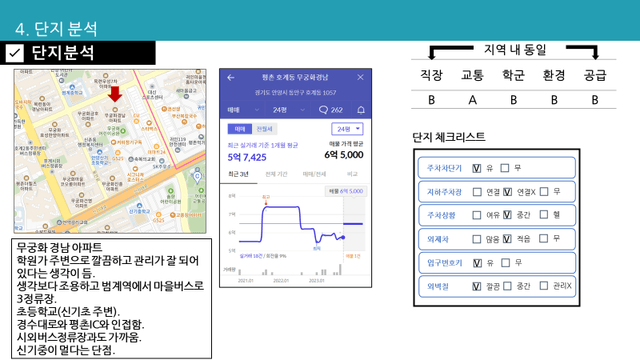Click the 공급 column header
The height and width of the screenshot is (360, 640).
click(x=595, y=75)
